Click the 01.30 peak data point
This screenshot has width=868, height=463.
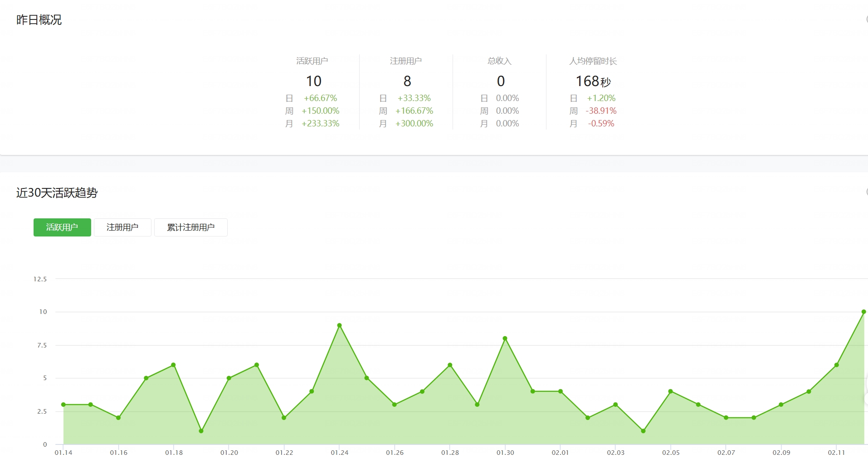click(x=505, y=338)
